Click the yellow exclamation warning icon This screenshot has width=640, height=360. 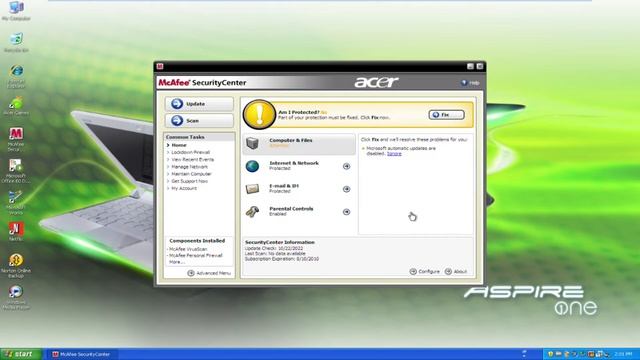(259, 115)
